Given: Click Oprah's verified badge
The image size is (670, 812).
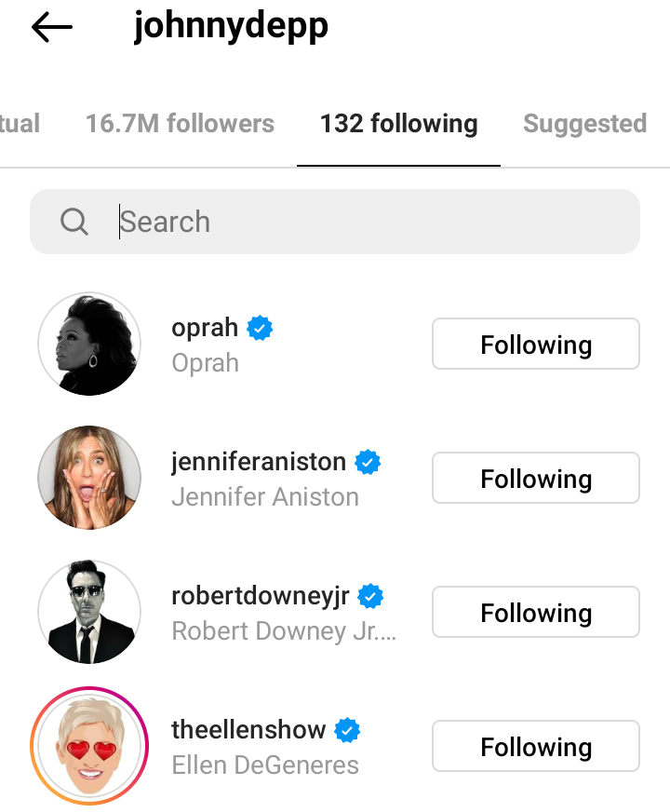Looking at the screenshot, I should pos(260,329).
